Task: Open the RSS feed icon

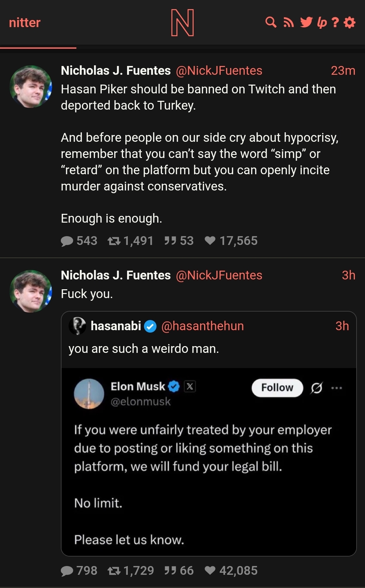Action: point(288,23)
